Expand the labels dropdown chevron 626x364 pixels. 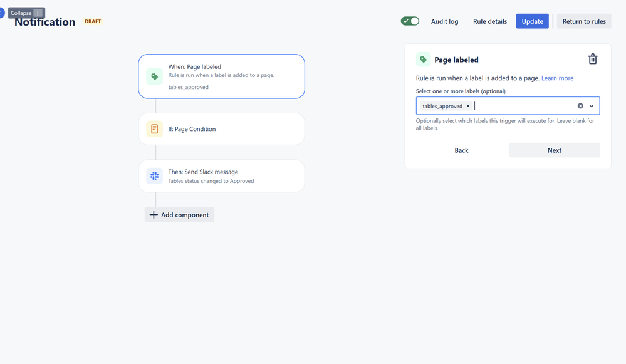click(592, 106)
